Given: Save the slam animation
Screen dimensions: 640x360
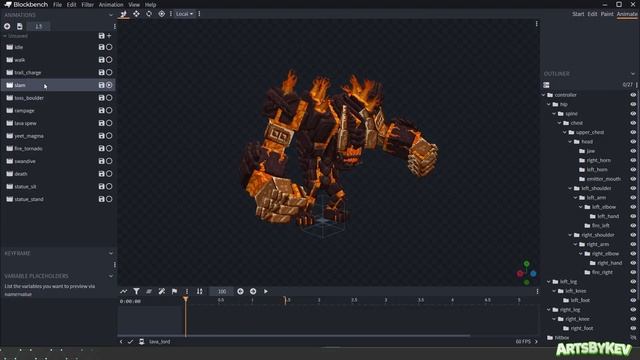Looking at the screenshot, I should [x=101, y=85].
